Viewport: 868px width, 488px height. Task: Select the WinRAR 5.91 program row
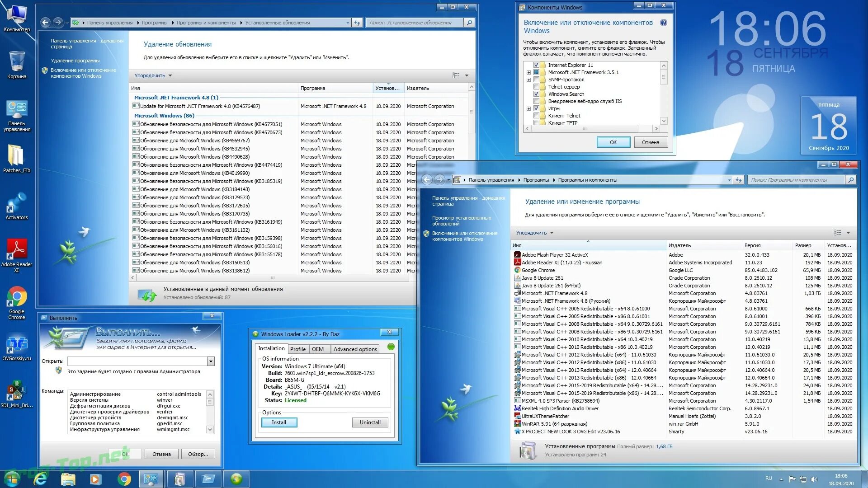683,424
